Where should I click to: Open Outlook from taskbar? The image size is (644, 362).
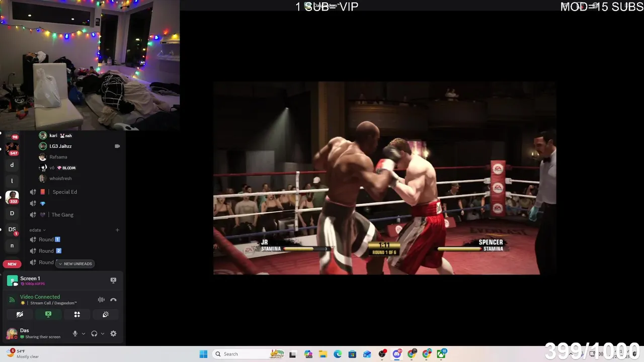tap(367, 354)
